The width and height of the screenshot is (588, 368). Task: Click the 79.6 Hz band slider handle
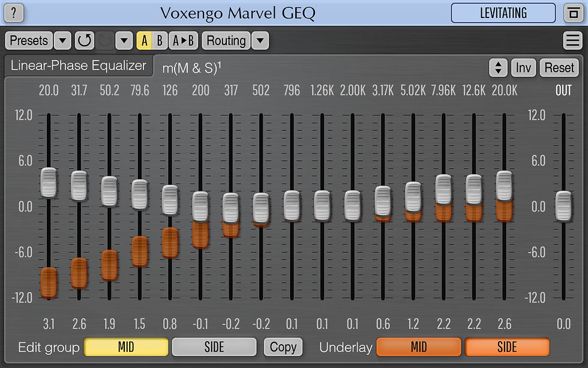click(x=140, y=195)
